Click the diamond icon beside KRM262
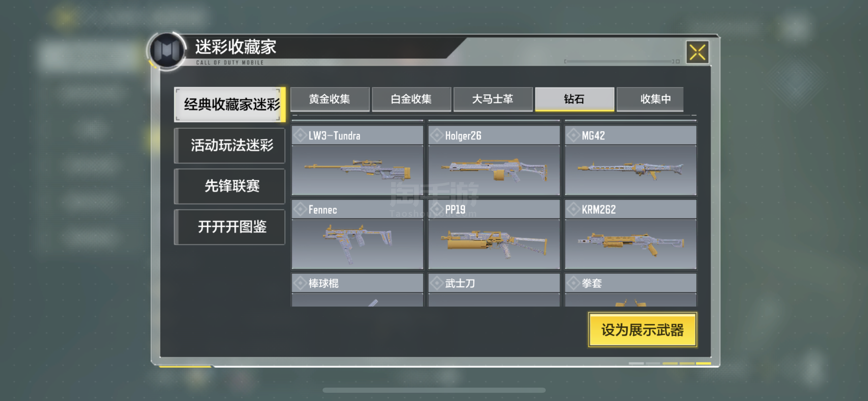This screenshot has width=868, height=401. coord(573,209)
